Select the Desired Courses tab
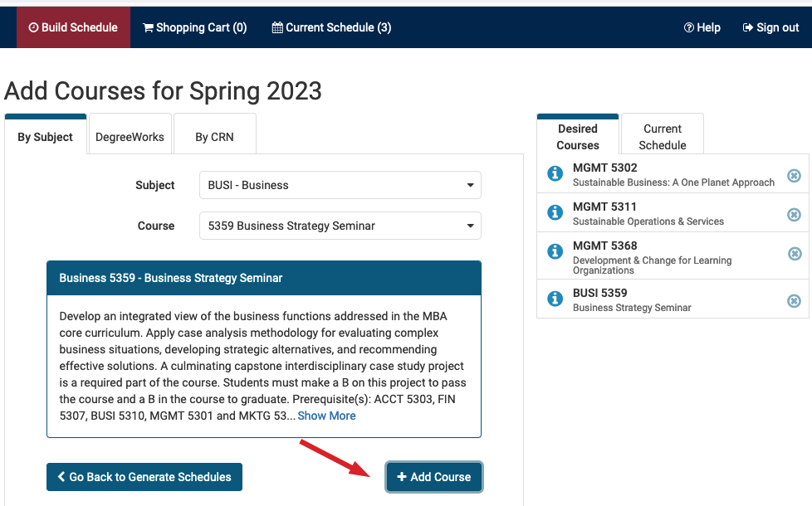Viewport: 812px width, 506px height. [578, 134]
